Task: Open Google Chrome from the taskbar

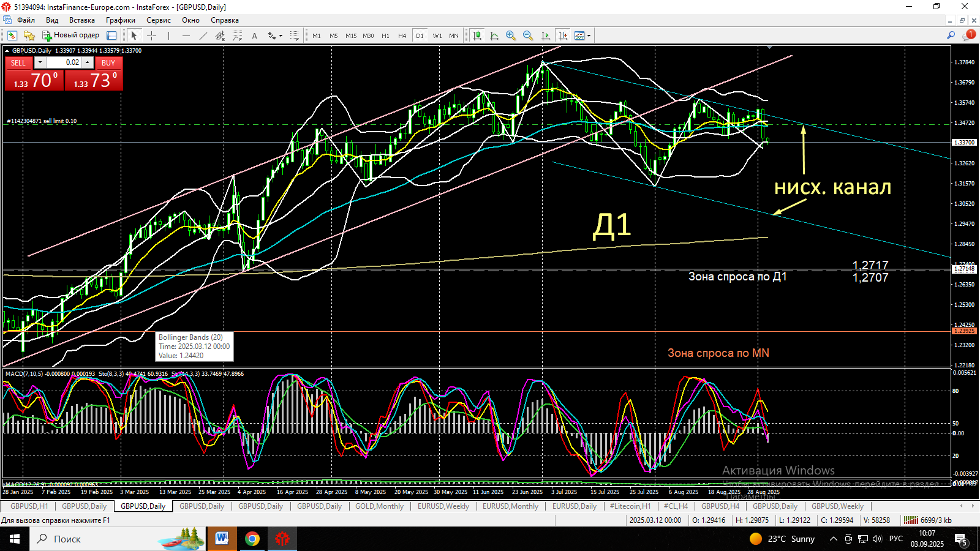Action: pyautogui.click(x=252, y=539)
